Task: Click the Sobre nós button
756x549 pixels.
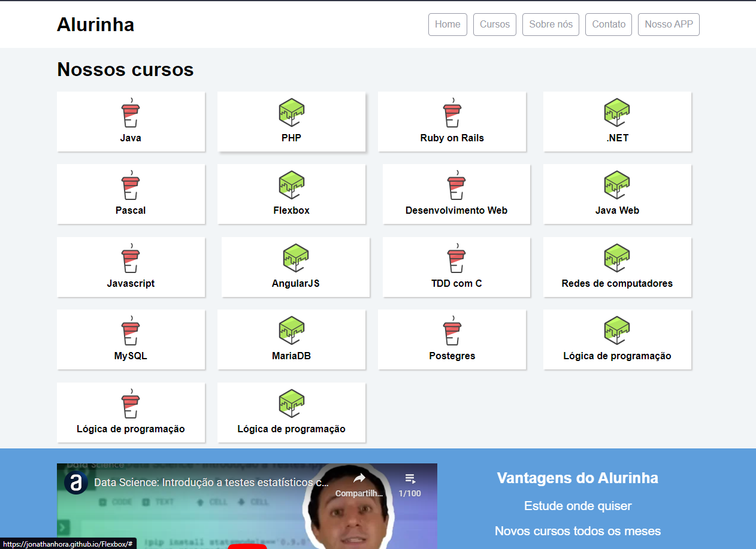Action: [x=551, y=24]
